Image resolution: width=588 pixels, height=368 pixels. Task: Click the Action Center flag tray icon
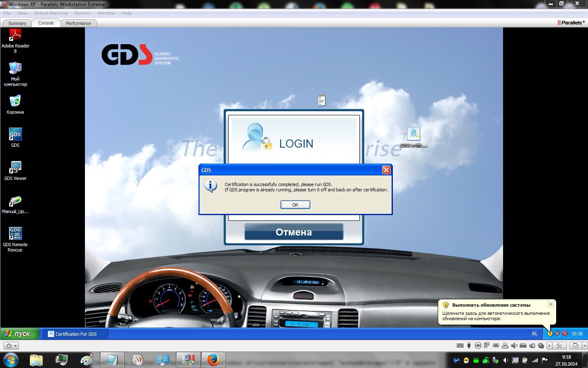pyautogui.click(x=545, y=360)
